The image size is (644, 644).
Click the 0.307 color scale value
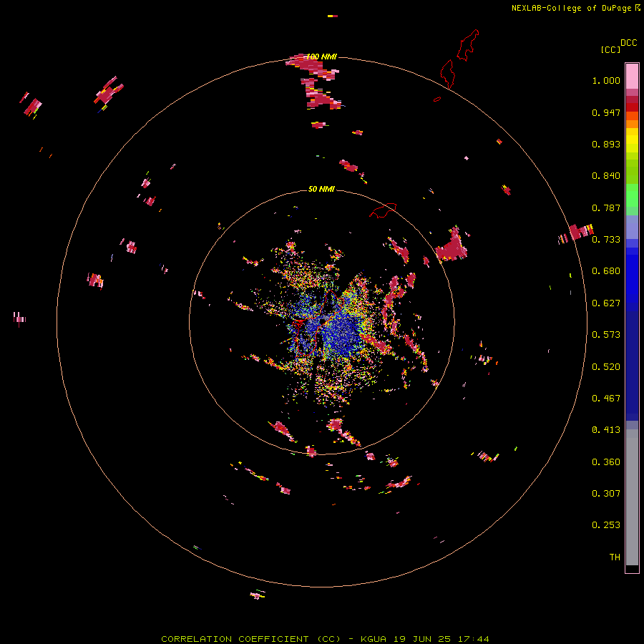click(x=606, y=494)
